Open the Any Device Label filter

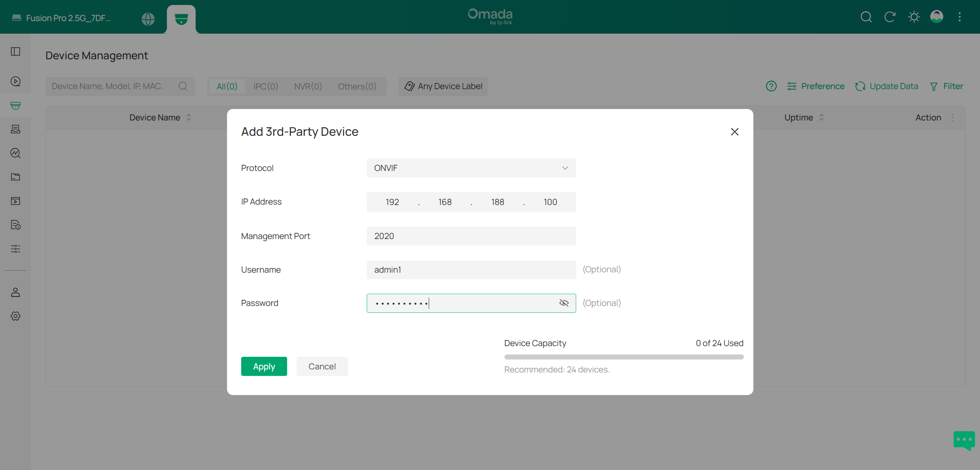tap(443, 86)
